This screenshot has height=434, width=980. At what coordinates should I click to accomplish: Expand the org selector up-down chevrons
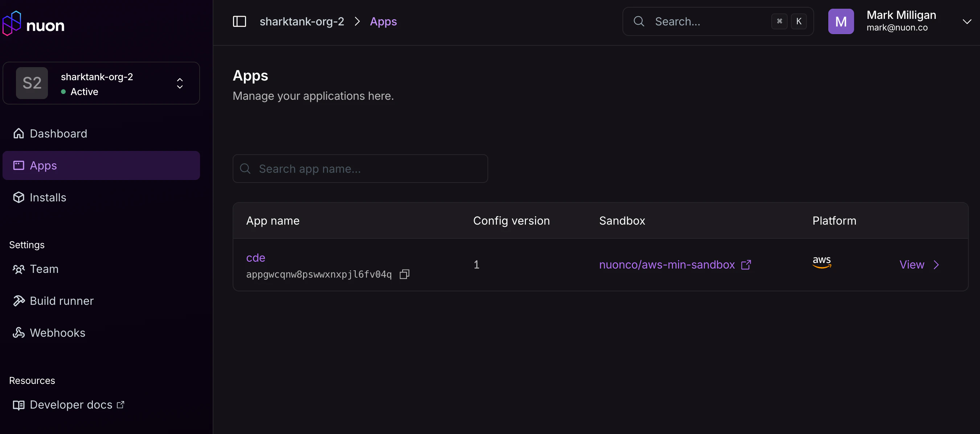180,83
